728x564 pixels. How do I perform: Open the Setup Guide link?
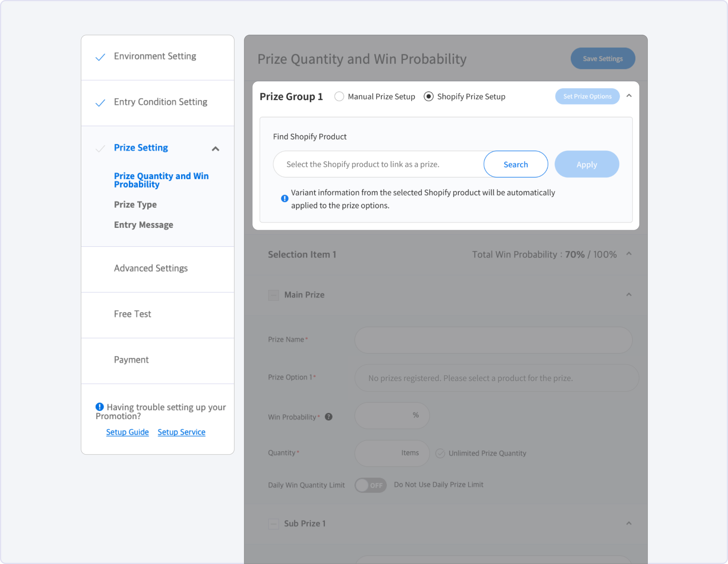pyautogui.click(x=127, y=432)
